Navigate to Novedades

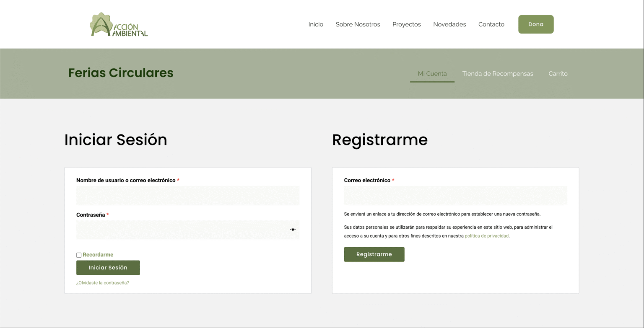[449, 24]
